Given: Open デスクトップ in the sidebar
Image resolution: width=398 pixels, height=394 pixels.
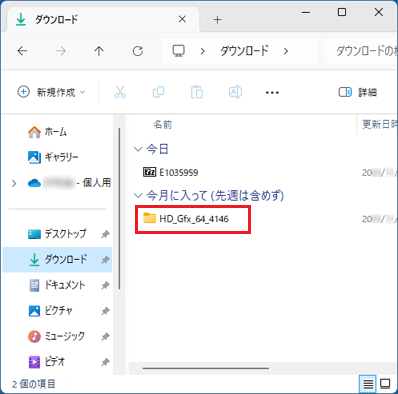Looking at the screenshot, I should pyautogui.click(x=57, y=234).
